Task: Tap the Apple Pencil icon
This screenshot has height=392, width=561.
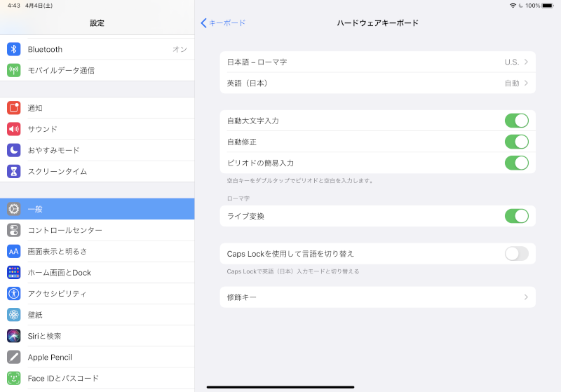Action: coord(13,357)
